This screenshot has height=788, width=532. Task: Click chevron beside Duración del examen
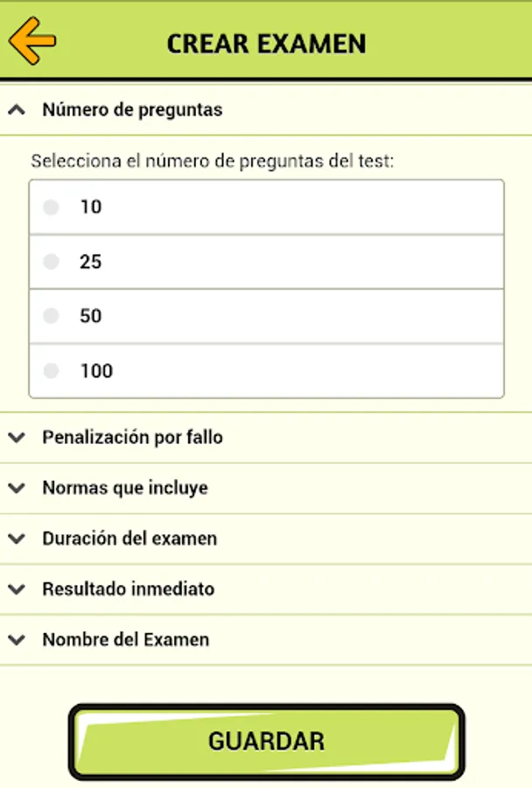coord(16,538)
